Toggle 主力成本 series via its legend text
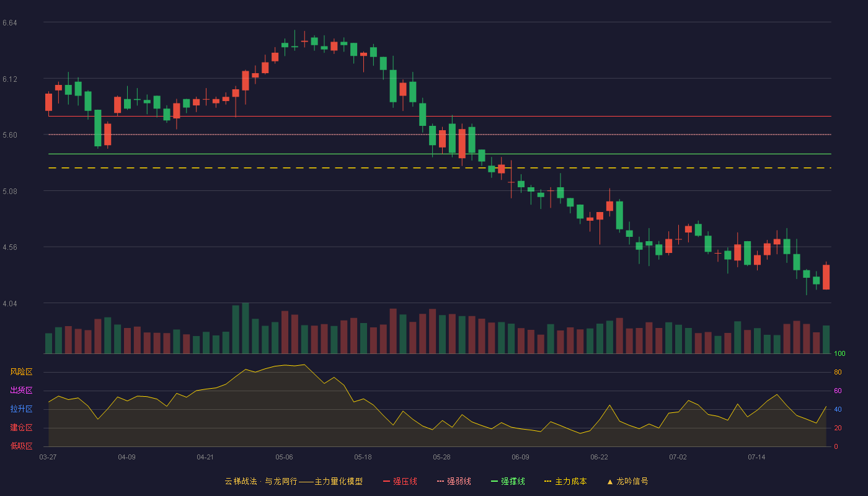Image resolution: width=868 pixels, height=496 pixels. click(570, 481)
